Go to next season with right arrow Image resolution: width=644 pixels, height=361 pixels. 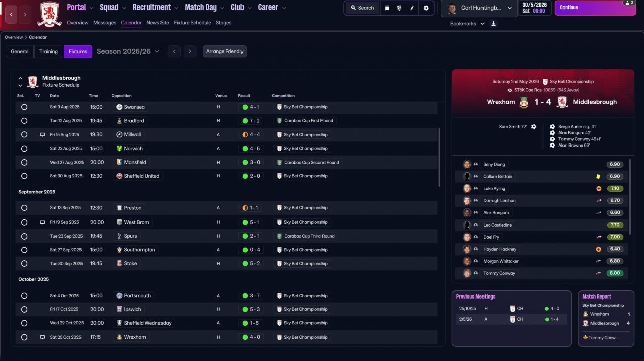[x=190, y=51]
